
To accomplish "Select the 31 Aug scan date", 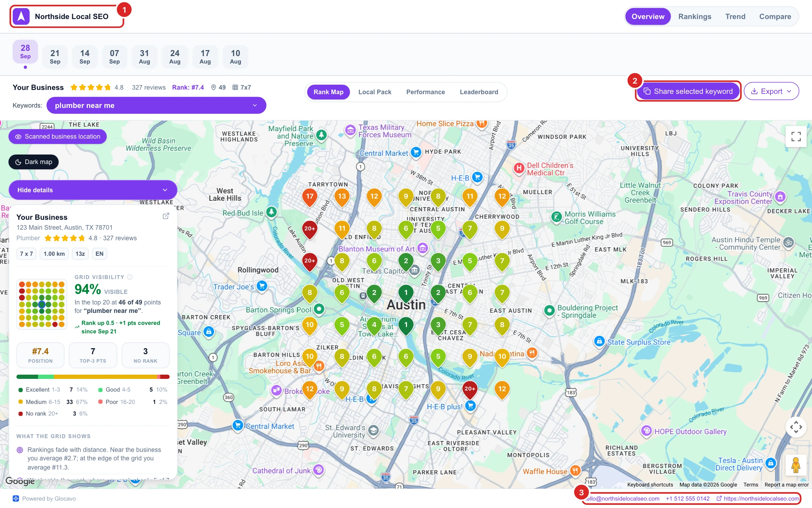I will point(144,57).
